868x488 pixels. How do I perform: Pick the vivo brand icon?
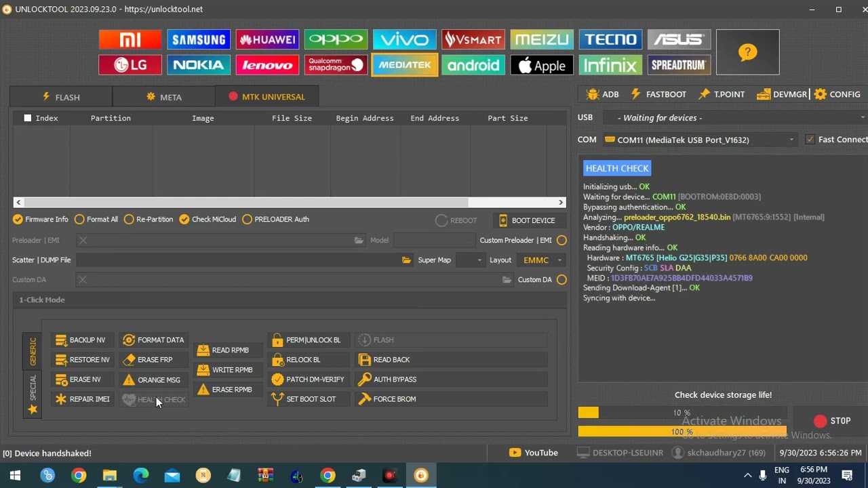coord(404,39)
